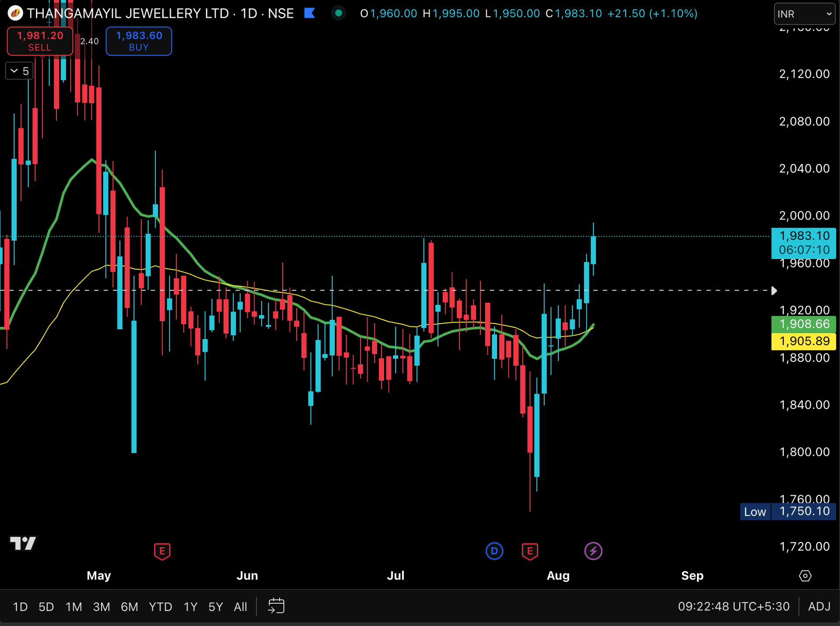Open timezone menu at 09:22:48 UTC+5:30

pos(734,607)
